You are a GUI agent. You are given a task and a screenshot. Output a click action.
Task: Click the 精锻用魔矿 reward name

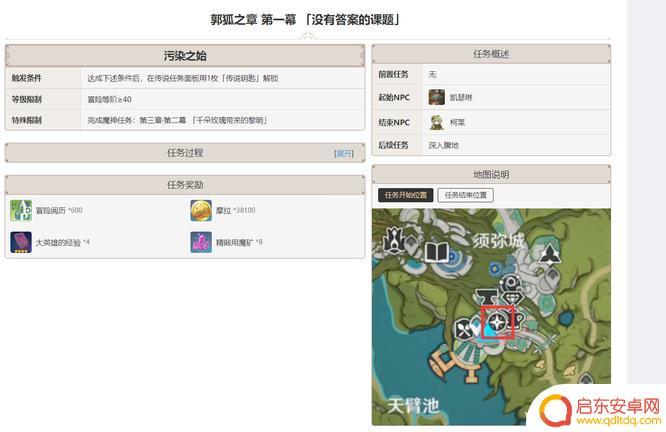234,243
